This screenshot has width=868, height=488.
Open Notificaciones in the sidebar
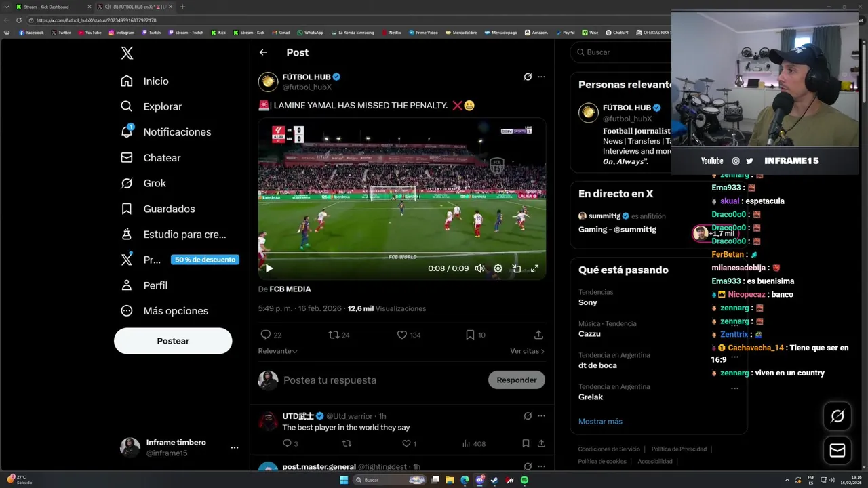tap(165, 132)
